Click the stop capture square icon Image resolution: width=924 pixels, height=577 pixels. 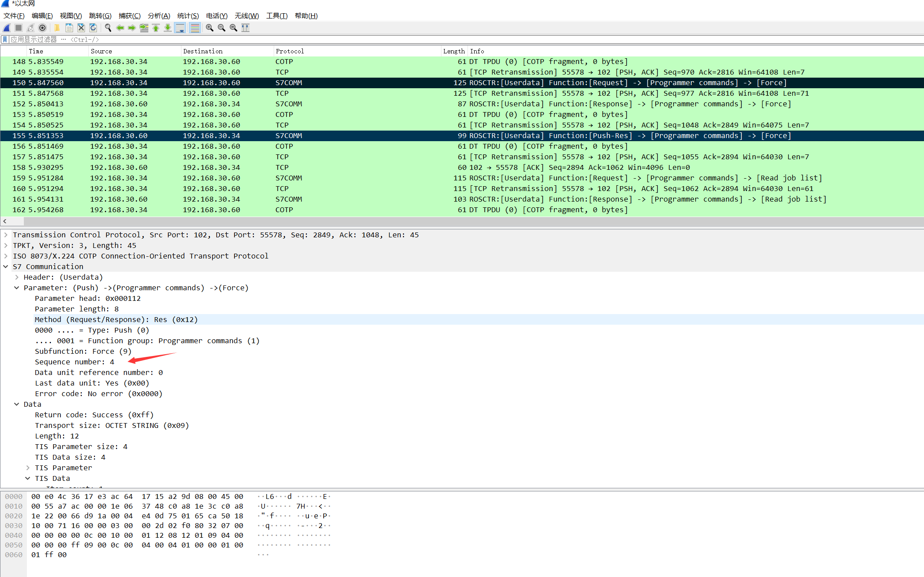click(19, 28)
